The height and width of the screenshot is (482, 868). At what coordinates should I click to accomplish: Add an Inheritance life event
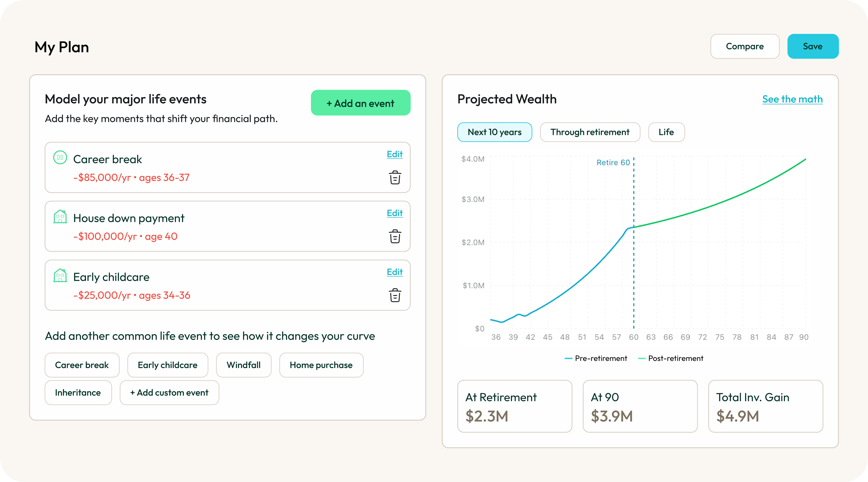(x=78, y=392)
